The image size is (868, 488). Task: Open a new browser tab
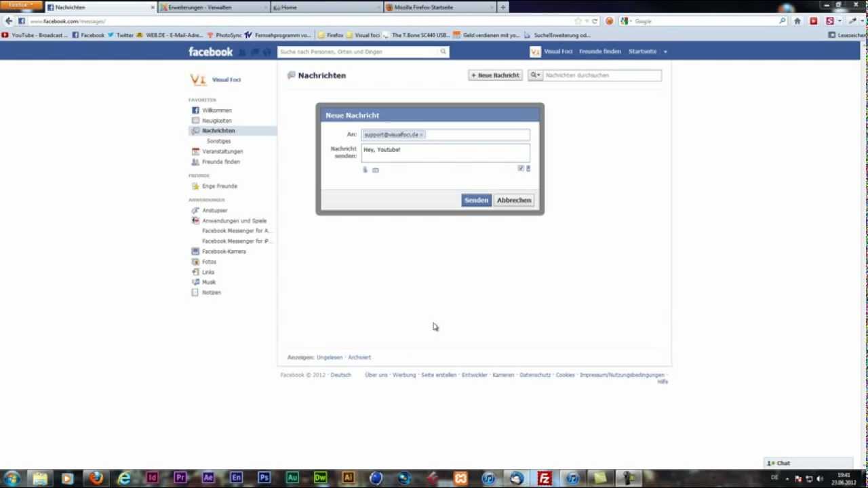pyautogui.click(x=502, y=7)
